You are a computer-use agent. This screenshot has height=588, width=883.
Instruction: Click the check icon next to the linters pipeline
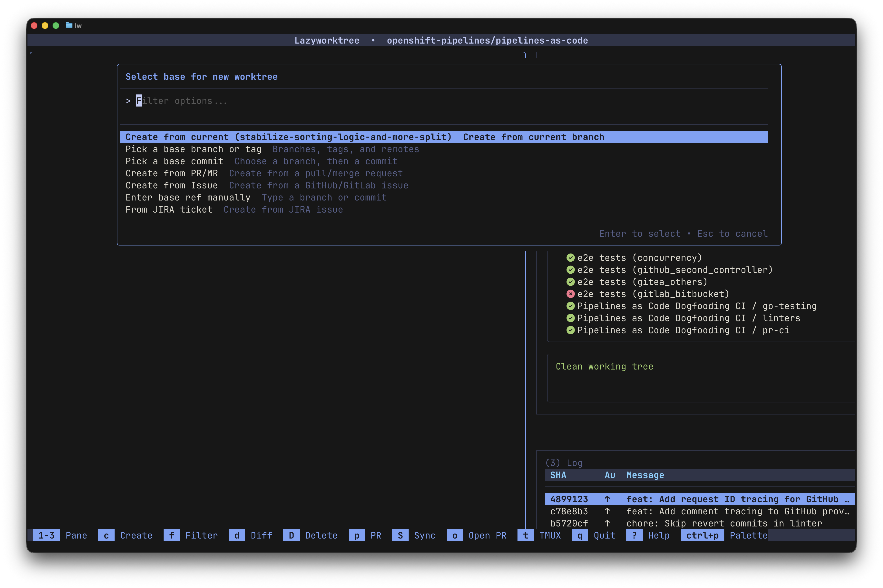(x=570, y=318)
